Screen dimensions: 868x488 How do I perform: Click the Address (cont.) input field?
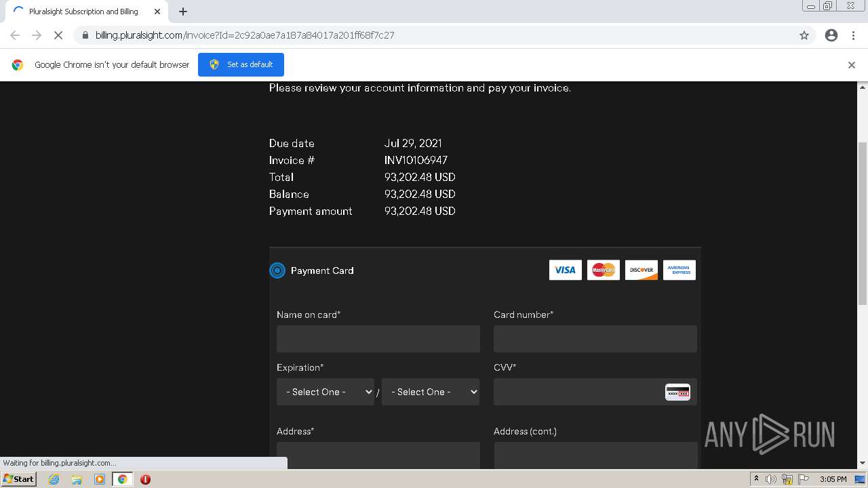[x=595, y=455]
